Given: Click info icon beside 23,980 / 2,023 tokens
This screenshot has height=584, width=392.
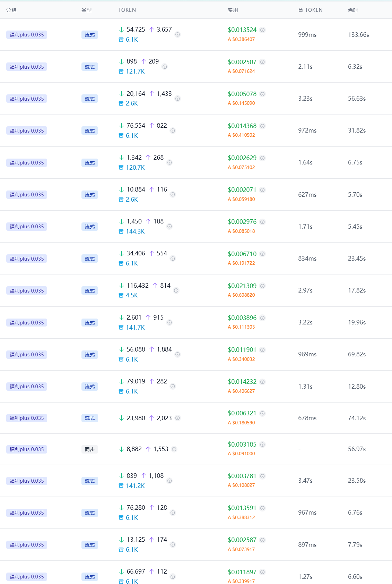Looking at the screenshot, I should pos(177,418).
